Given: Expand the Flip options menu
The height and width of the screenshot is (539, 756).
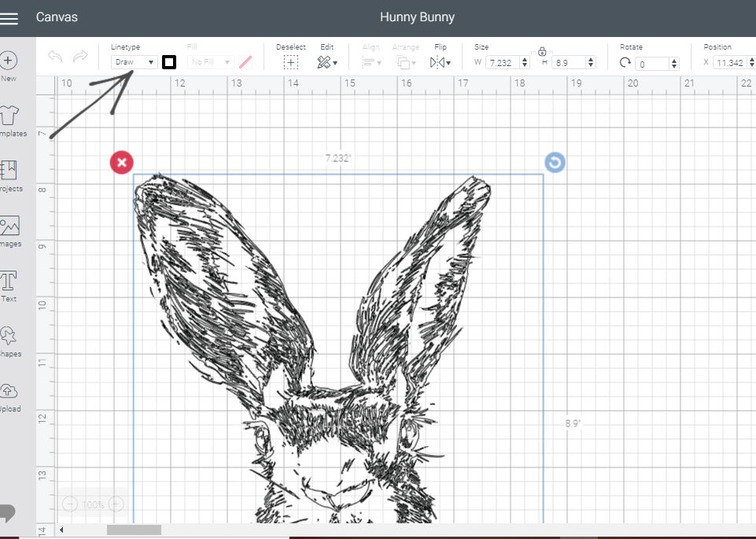Looking at the screenshot, I should coord(441,62).
